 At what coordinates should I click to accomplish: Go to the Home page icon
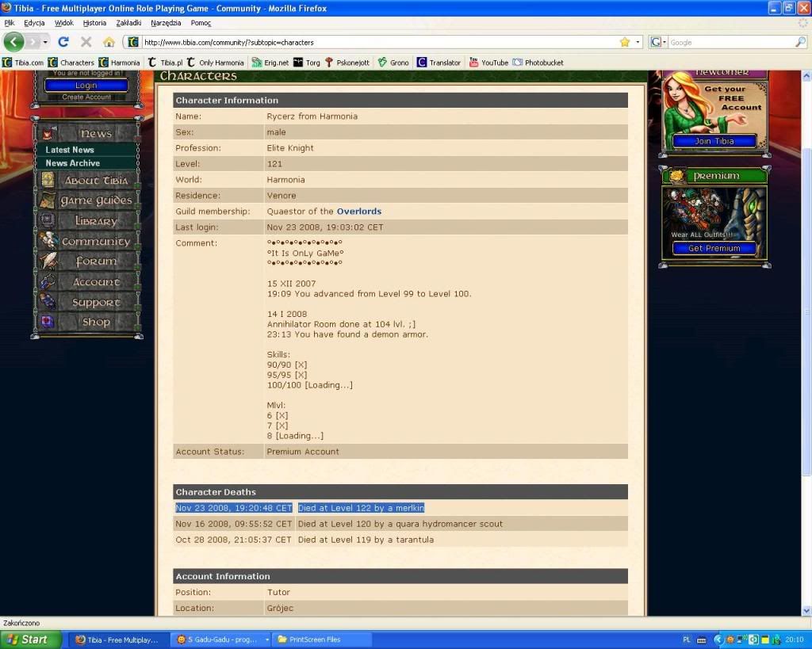coord(109,42)
